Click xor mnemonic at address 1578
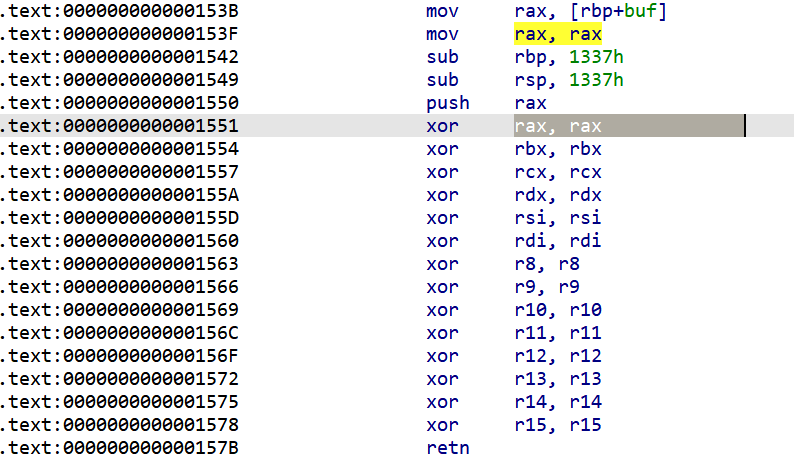 (x=442, y=425)
